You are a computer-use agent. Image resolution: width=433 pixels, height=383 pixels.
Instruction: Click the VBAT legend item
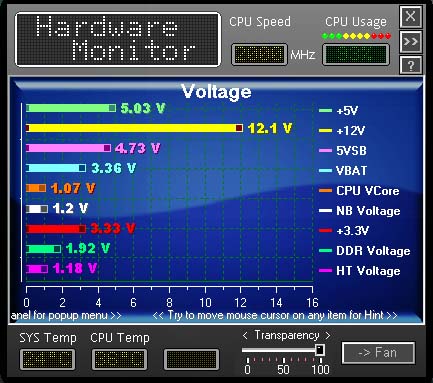(x=343, y=171)
